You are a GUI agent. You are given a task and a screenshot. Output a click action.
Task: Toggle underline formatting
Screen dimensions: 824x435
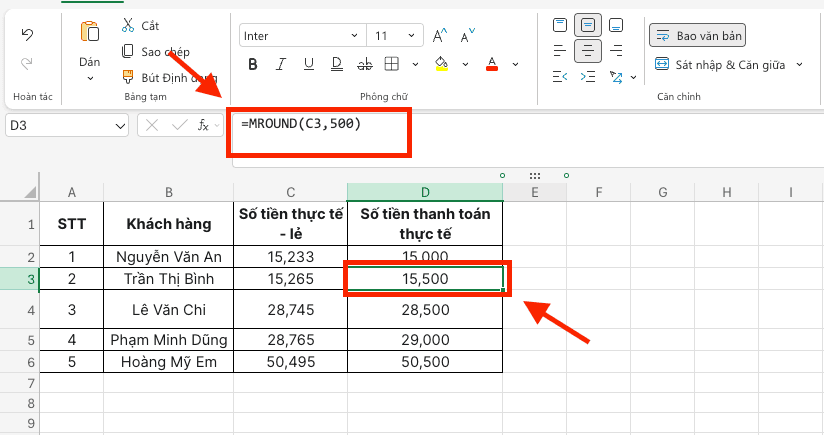308,64
